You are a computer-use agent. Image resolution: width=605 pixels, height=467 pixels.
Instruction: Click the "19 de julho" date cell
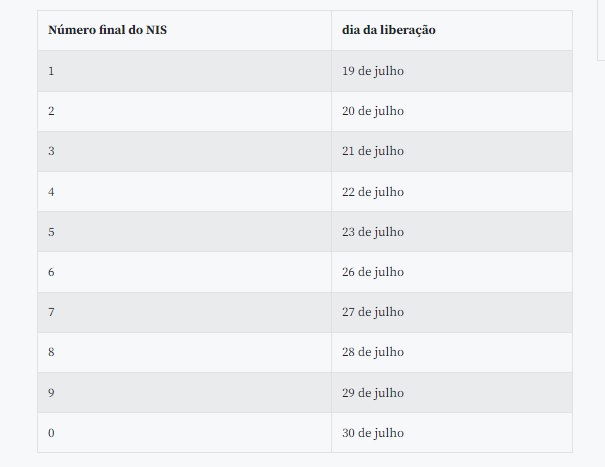click(373, 71)
